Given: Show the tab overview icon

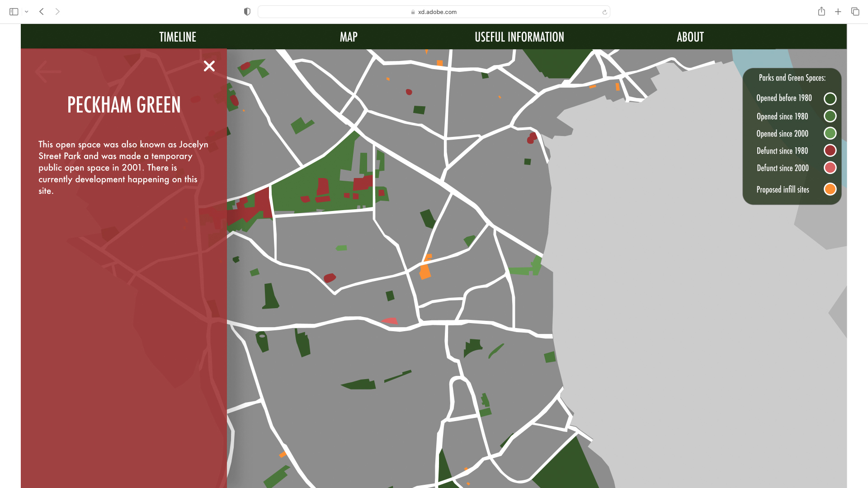Looking at the screenshot, I should tap(855, 12).
